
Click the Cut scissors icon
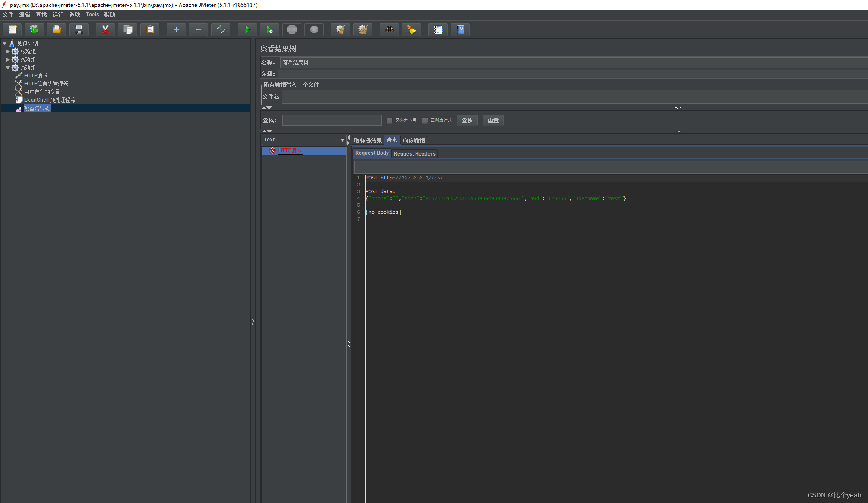105,29
